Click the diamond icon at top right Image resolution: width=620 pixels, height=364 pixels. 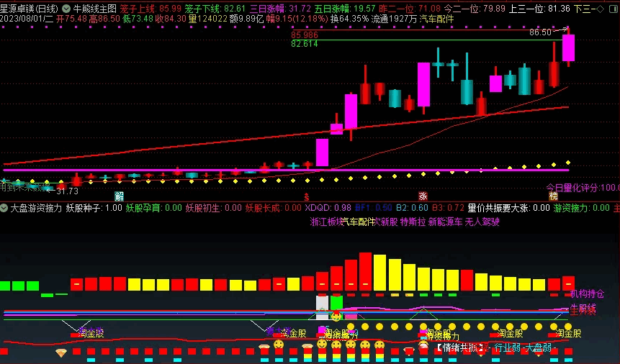point(600,9)
